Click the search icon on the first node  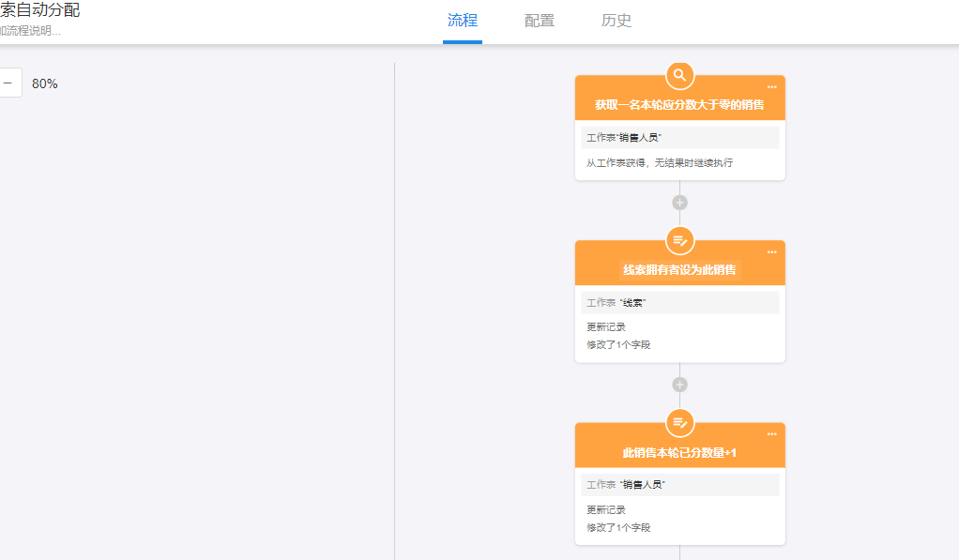679,75
